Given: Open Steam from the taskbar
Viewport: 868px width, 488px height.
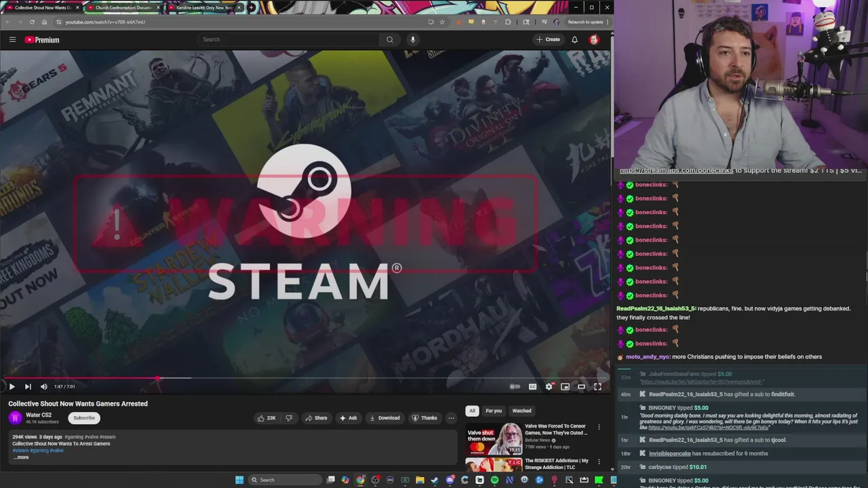Looking at the screenshot, I should point(435,480).
